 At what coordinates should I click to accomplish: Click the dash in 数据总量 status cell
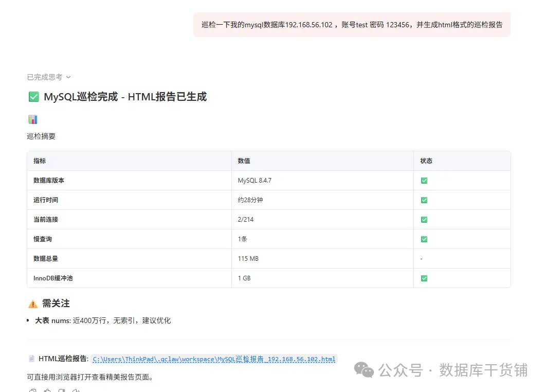(422, 258)
